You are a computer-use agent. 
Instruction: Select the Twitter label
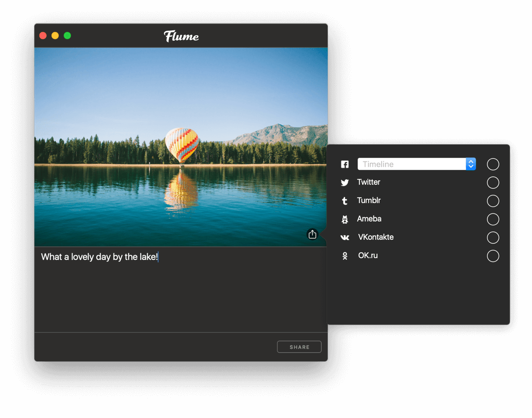tap(368, 182)
